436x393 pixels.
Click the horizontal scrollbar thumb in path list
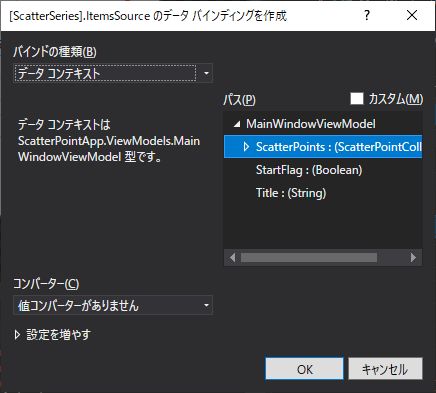[x=309, y=257]
